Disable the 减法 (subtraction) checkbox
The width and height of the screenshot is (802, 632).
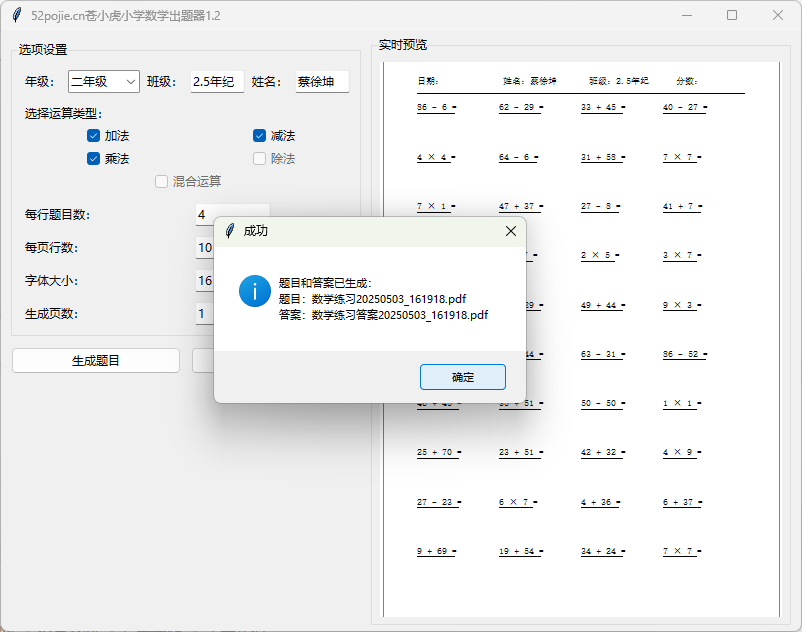tap(258, 135)
